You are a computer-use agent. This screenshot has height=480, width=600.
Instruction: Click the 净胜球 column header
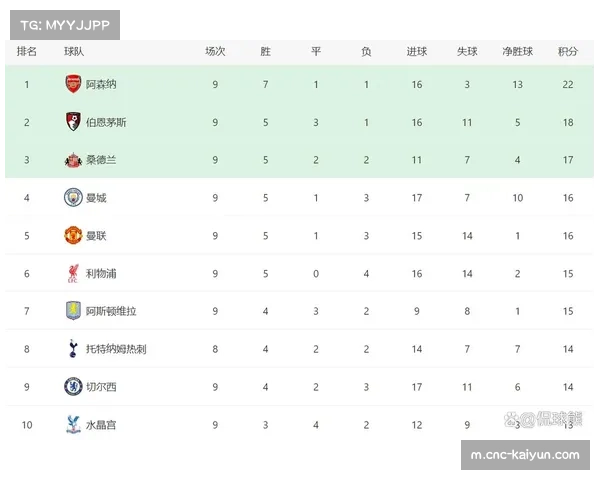point(517,52)
